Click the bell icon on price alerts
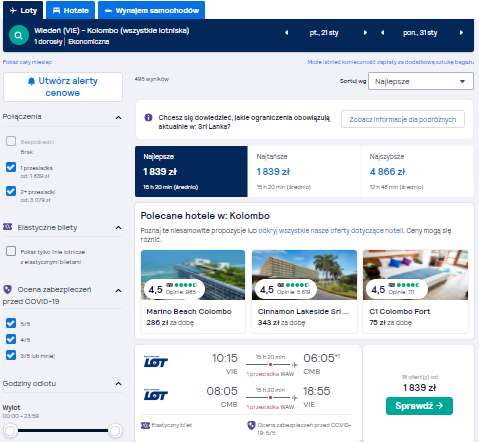Viewport: 479px width, 442px height. 31,81
